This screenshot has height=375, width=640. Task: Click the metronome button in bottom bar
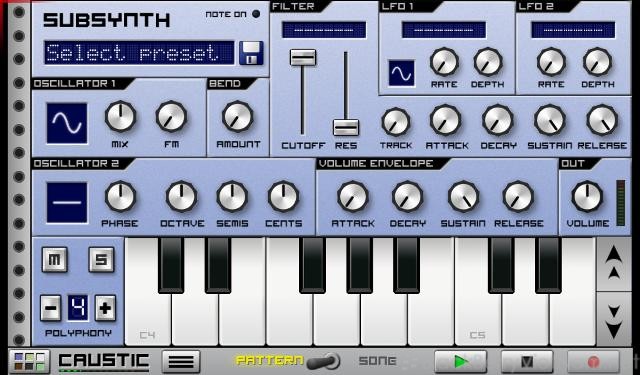527,361
